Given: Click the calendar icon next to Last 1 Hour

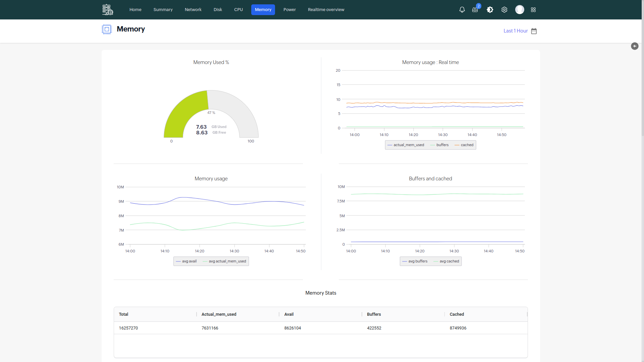Looking at the screenshot, I should click(534, 31).
